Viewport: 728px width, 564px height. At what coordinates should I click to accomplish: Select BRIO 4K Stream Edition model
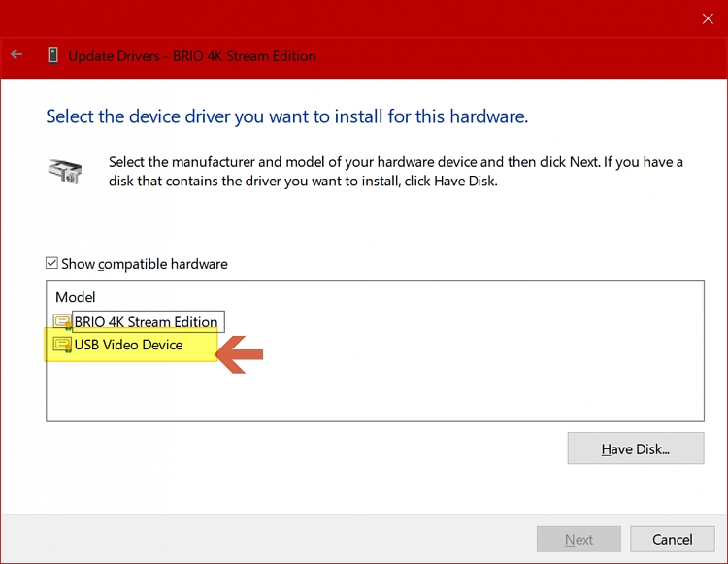146,322
